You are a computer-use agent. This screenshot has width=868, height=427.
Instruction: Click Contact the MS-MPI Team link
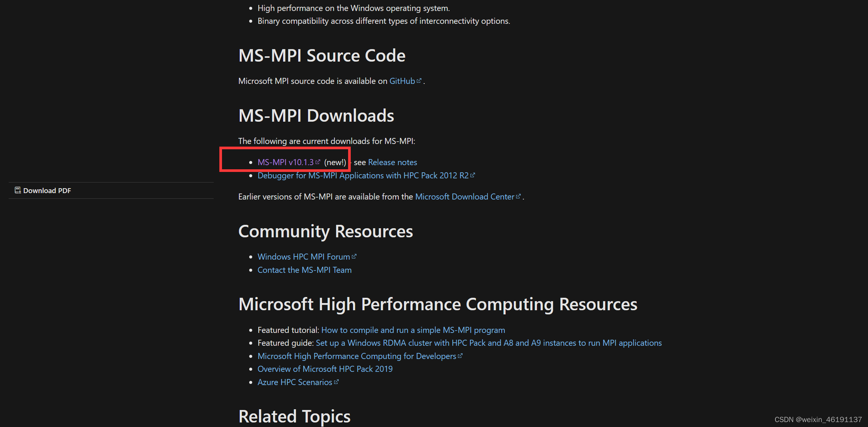[x=304, y=270]
